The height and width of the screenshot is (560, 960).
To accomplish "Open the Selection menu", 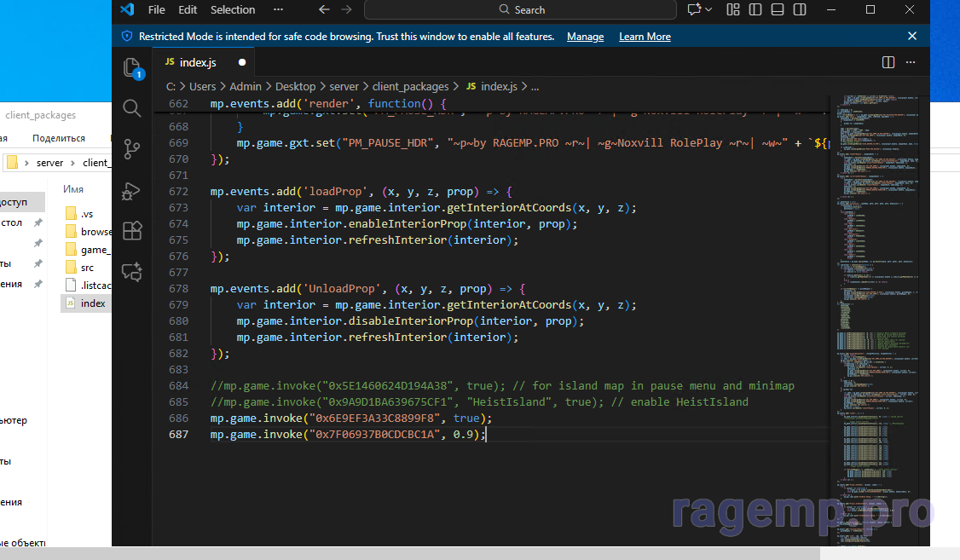I will click(x=233, y=9).
